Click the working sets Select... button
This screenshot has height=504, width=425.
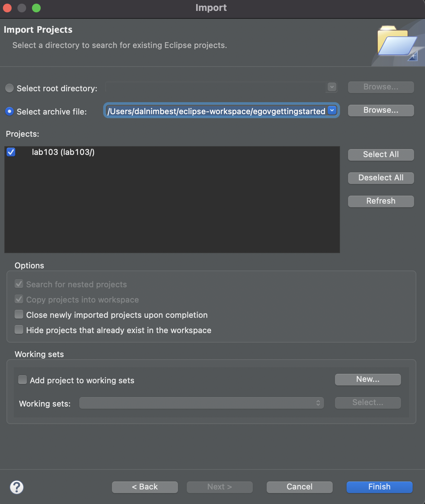pos(368,403)
